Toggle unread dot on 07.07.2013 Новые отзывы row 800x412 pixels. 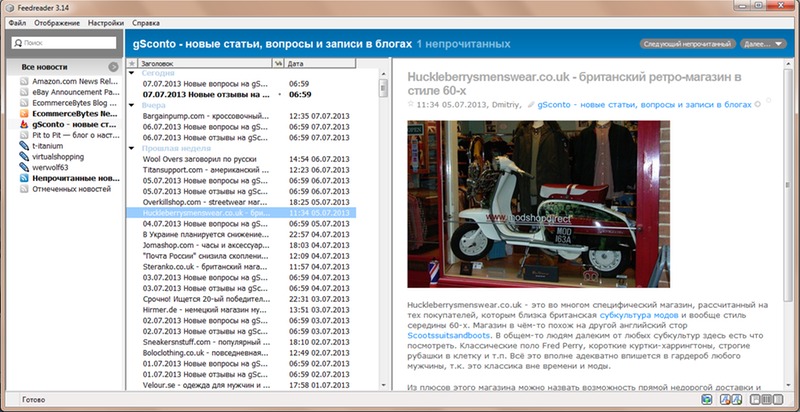(279, 95)
